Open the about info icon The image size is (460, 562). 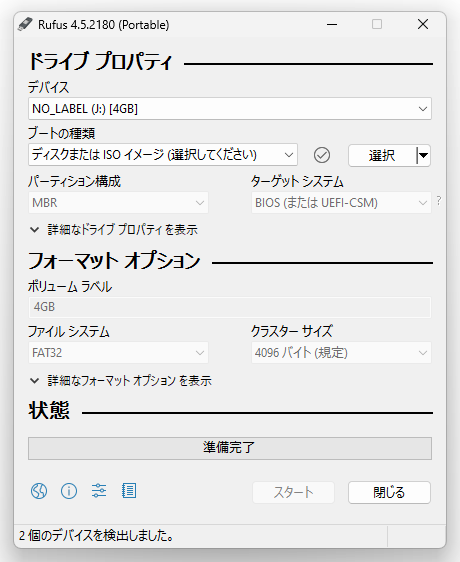[x=69, y=491]
